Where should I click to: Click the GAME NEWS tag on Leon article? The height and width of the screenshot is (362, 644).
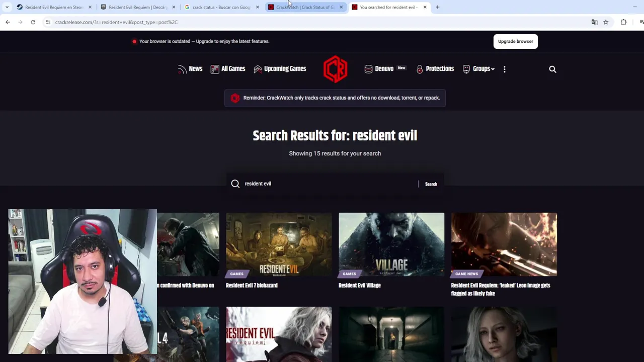click(x=466, y=274)
